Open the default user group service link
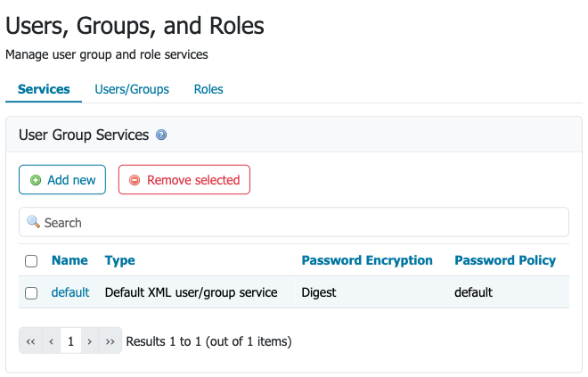The width and height of the screenshot is (588, 377). 70,292
